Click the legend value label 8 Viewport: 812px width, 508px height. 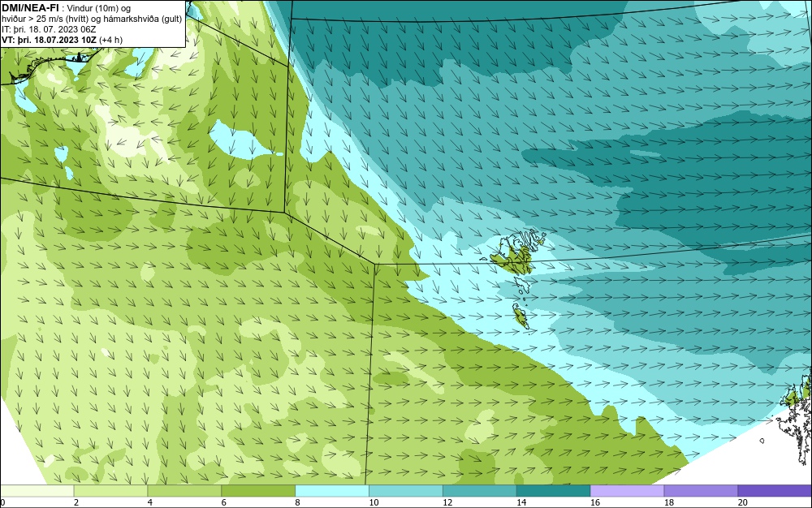(297, 502)
